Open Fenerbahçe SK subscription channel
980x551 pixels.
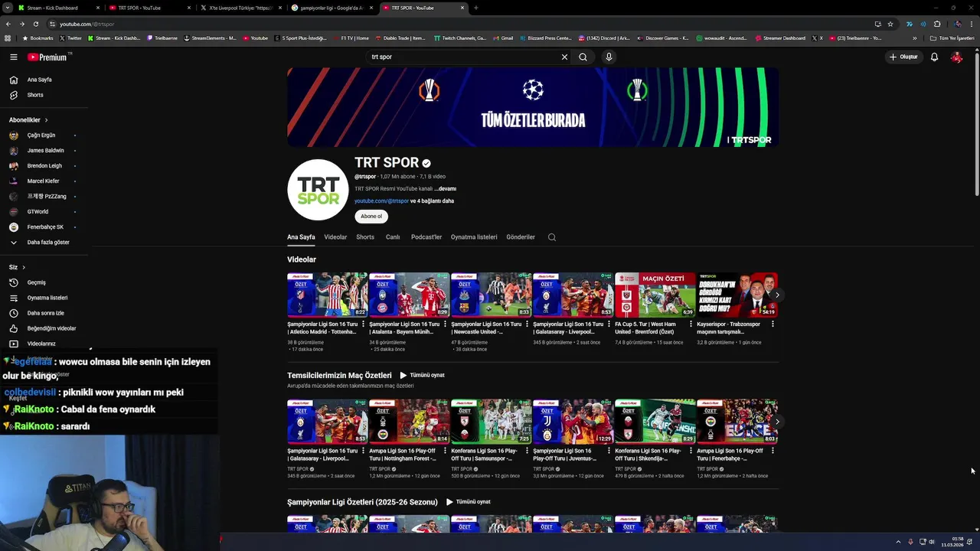(x=44, y=227)
